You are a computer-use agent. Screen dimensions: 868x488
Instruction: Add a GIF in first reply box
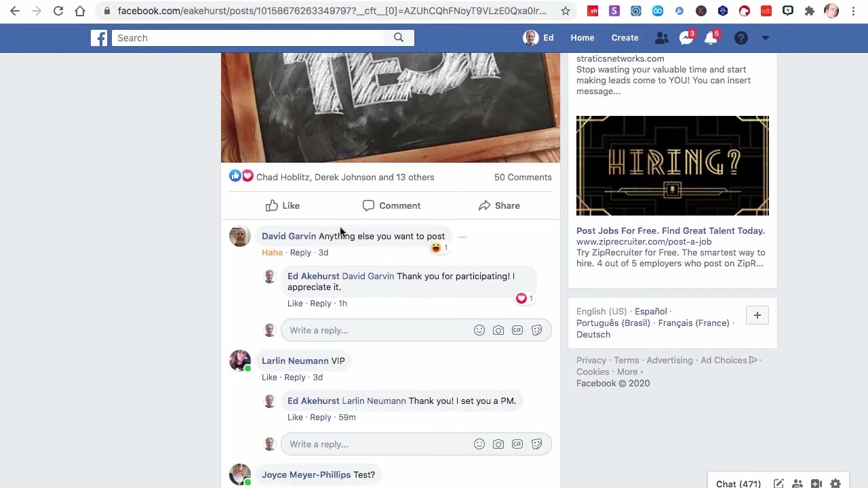(517, 330)
